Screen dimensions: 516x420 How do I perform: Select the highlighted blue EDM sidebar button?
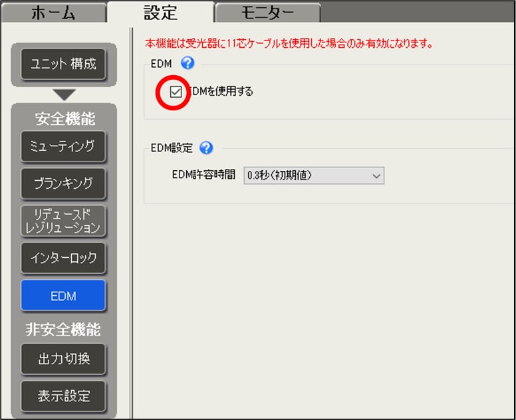63,296
